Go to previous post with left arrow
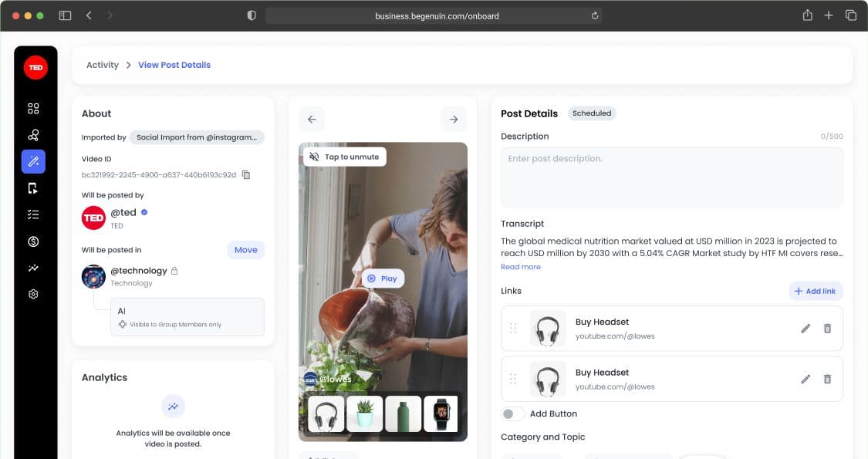This screenshot has height=459, width=868. click(312, 120)
